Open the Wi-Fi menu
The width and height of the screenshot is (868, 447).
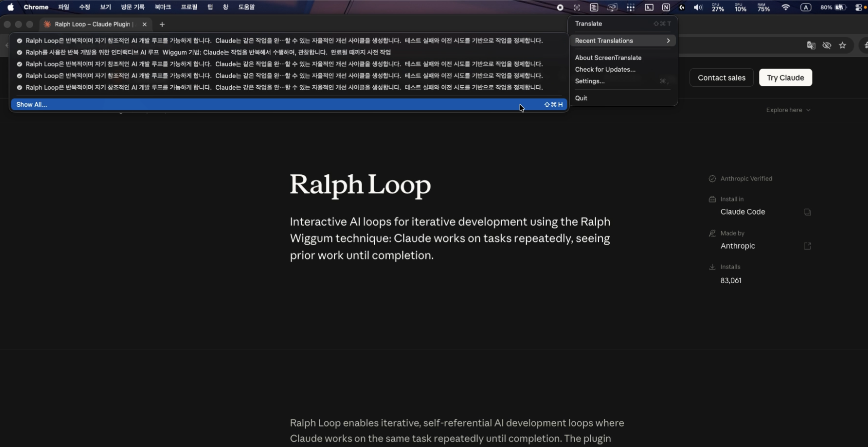pyautogui.click(x=786, y=8)
